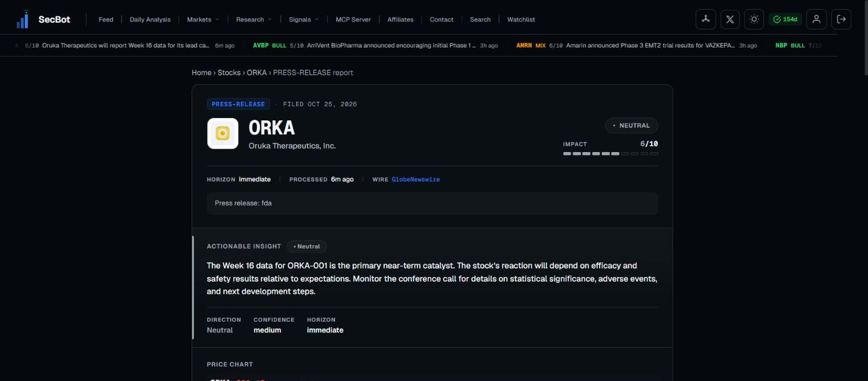Click the Horizon 'immediate' value in header row
Image resolution: width=868 pixels, height=381 pixels.
pos(255,179)
